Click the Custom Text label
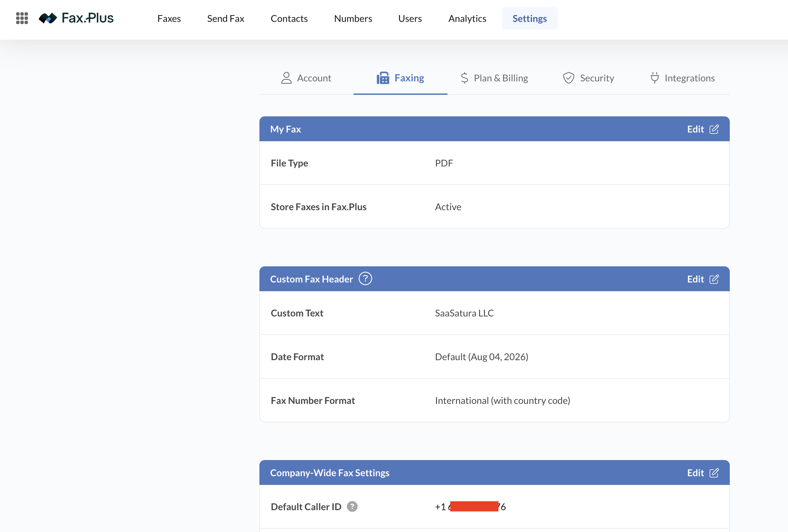Image resolution: width=788 pixels, height=532 pixels. tap(297, 313)
